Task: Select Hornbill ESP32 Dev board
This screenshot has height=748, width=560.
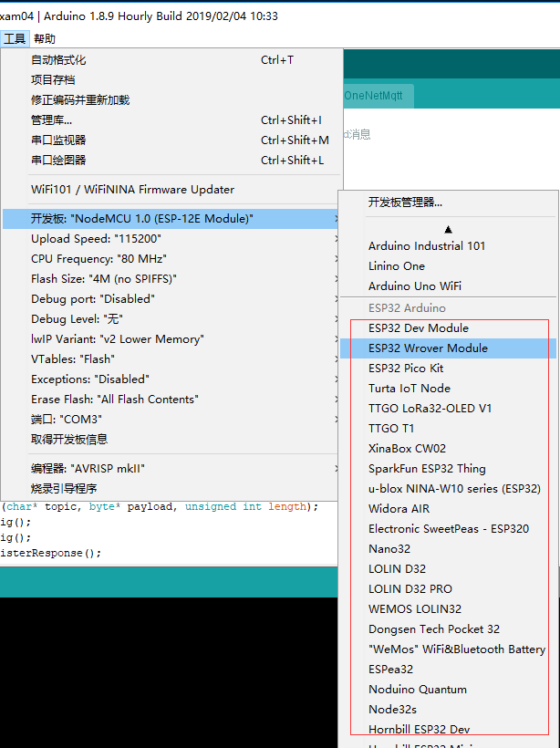Action: click(448, 730)
